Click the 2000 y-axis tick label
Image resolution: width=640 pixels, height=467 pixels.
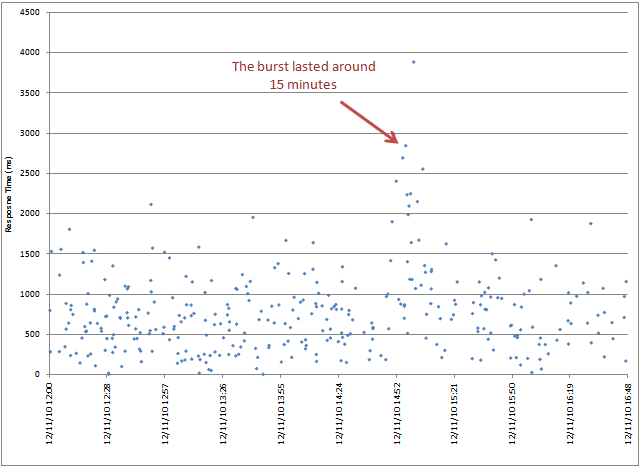pos(30,214)
